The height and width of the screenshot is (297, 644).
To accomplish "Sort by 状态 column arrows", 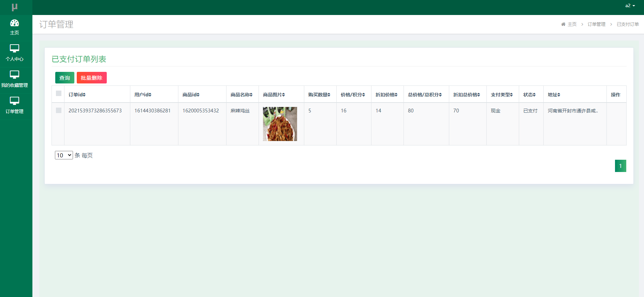I will (534, 95).
